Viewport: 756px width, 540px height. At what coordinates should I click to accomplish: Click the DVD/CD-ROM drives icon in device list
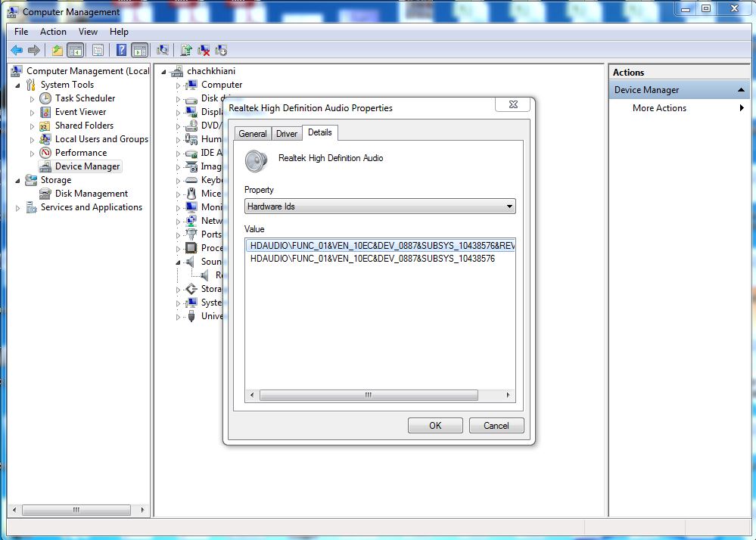point(191,126)
